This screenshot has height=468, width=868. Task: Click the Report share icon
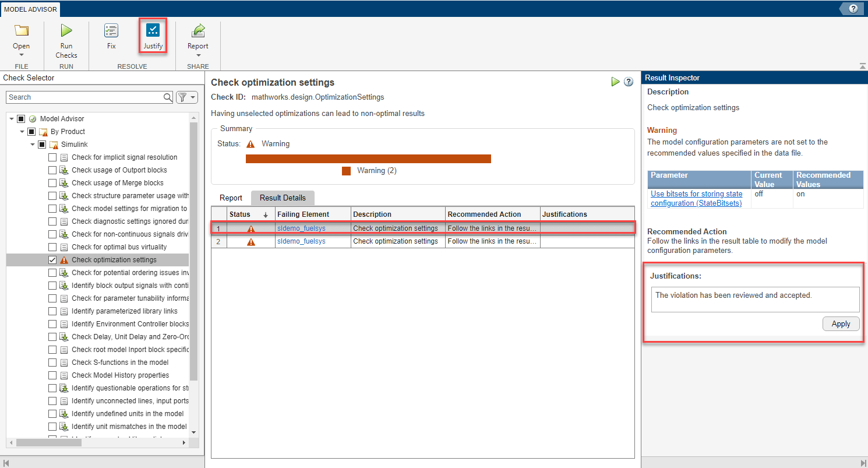[198, 31]
